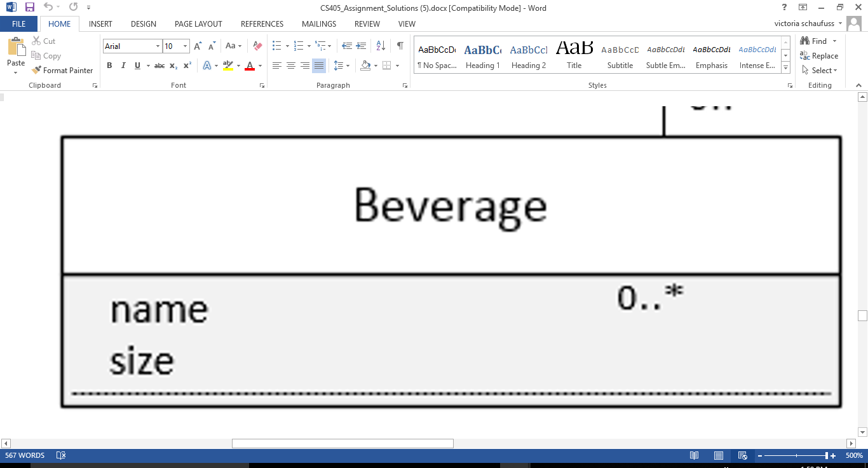This screenshot has height=468, width=868.
Task: Switch to the DESIGN tab
Action: click(144, 24)
